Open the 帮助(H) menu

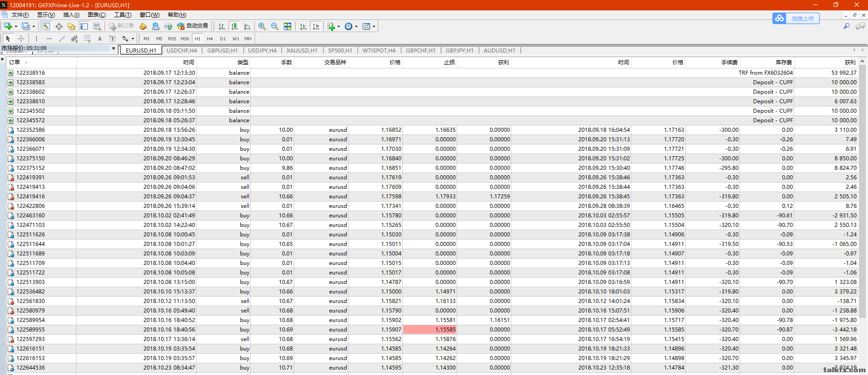pos(177,15)
